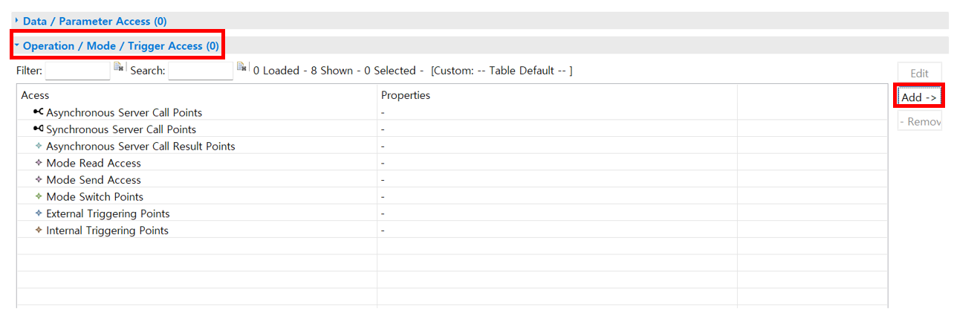This screenshot has height=322, width=980.
Task: Focus the Search text field
Action: (201, 71)
